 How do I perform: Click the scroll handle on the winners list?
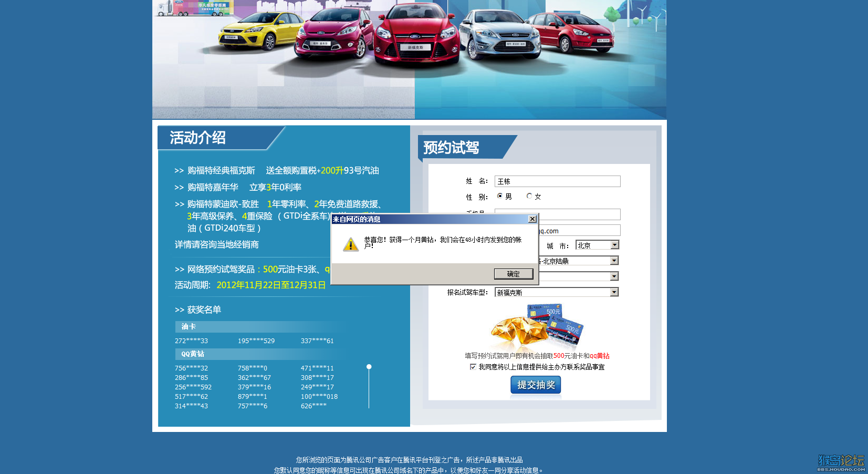tap(369, 367)
